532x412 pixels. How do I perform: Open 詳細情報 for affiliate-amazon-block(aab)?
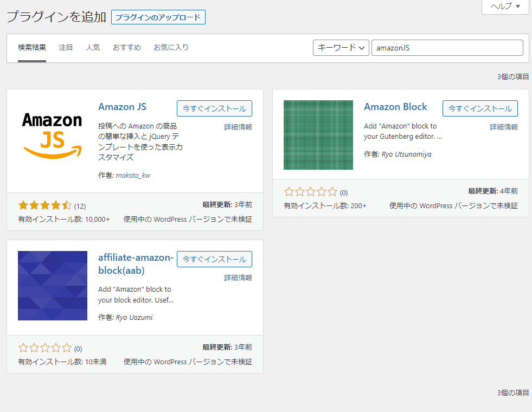pyautogui.click(x=238, y=278)
